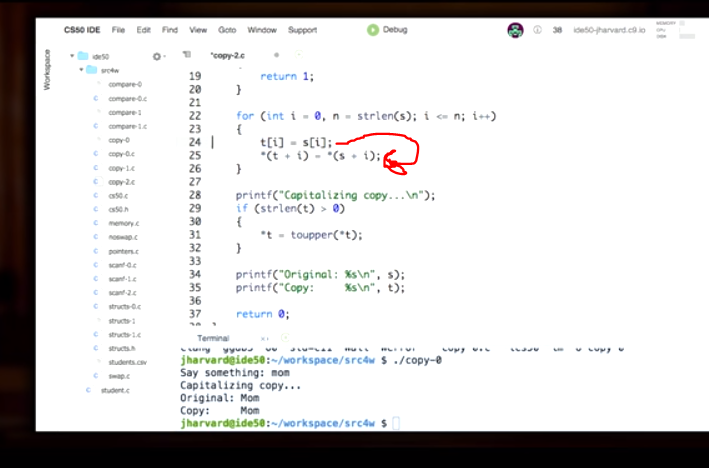Click the ide50 folder icon
Image resolution: width=709 pixels, height=468 pixels.
point(83,56)
